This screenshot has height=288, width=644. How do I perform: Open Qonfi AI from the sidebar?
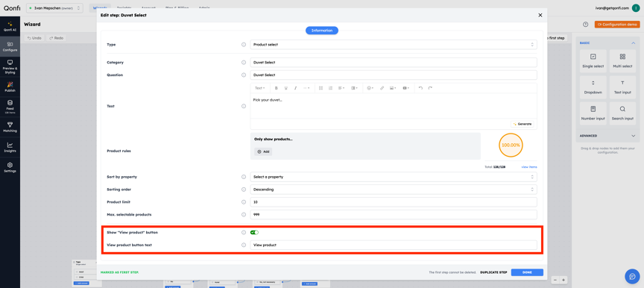pos(10,26)
